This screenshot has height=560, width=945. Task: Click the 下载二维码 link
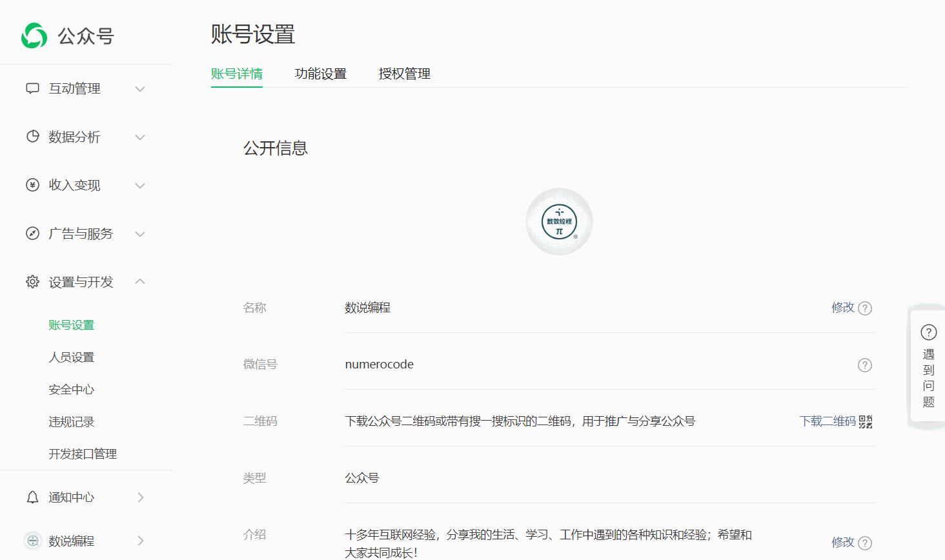coord(828,421)
